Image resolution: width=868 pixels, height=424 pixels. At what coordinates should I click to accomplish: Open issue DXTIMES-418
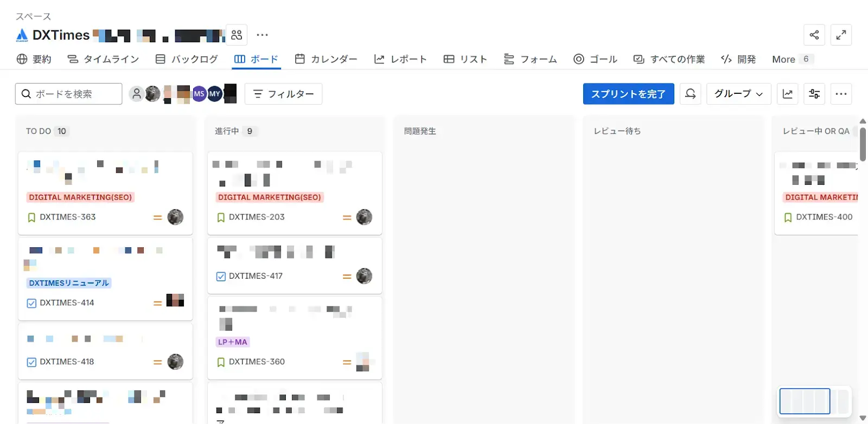point(67,362)
